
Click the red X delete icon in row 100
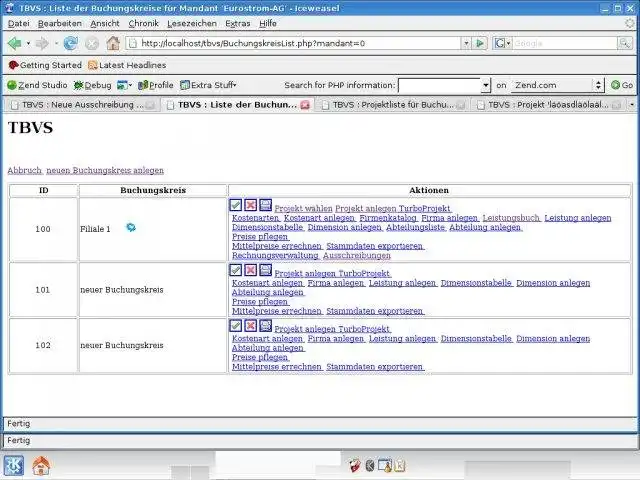click(x=251, y=205)
